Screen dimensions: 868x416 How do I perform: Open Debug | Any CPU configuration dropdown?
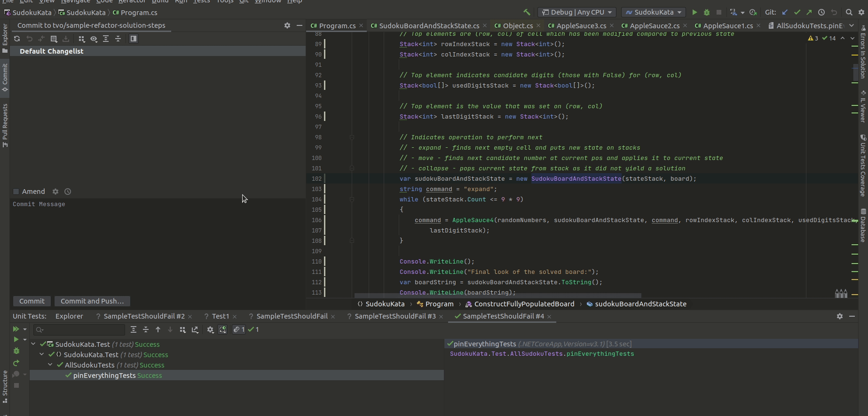click(x=577, y=12)
